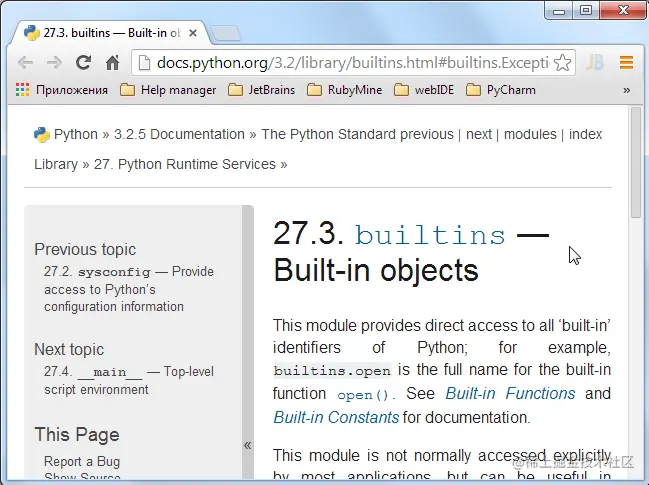Viewport: 649px width, 485px height.
Task: Follow the open() function link
Action: [363, 395]
